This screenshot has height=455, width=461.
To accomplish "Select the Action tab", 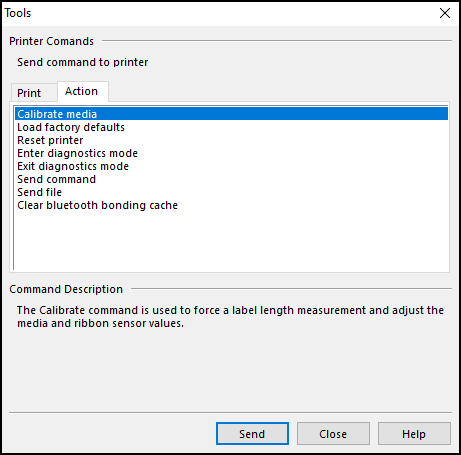I will pos(82,91).
